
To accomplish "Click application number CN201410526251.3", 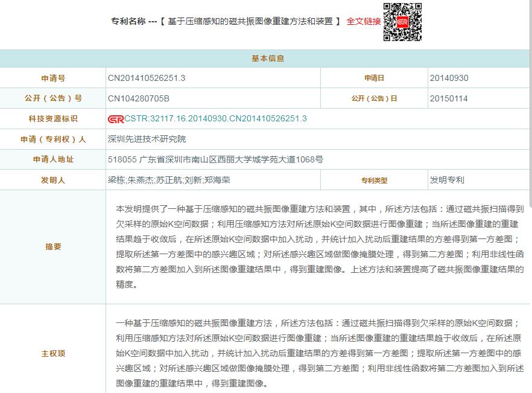I will tap(147, 78).
